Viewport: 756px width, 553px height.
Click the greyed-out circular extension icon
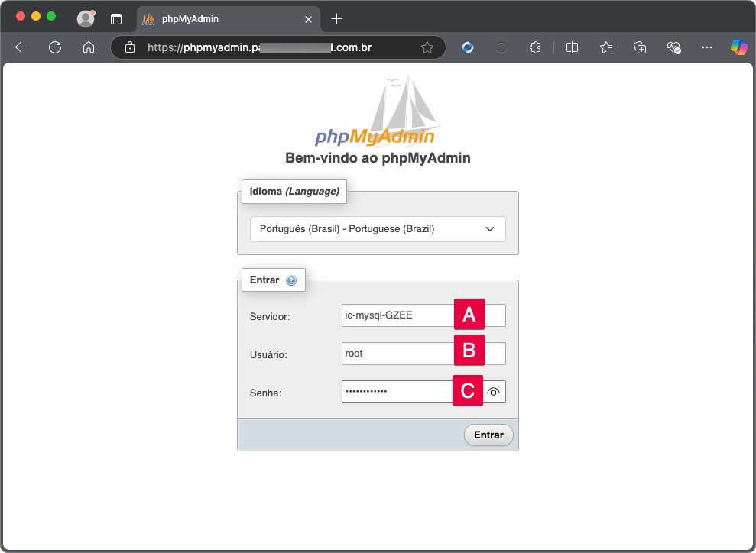coord(501,47)
